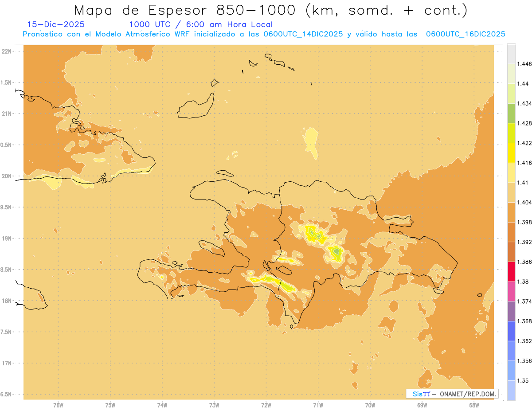
Task: Click the 'SisTT - ONAMET/REP.DOM.' credit label
Action: 452,394
